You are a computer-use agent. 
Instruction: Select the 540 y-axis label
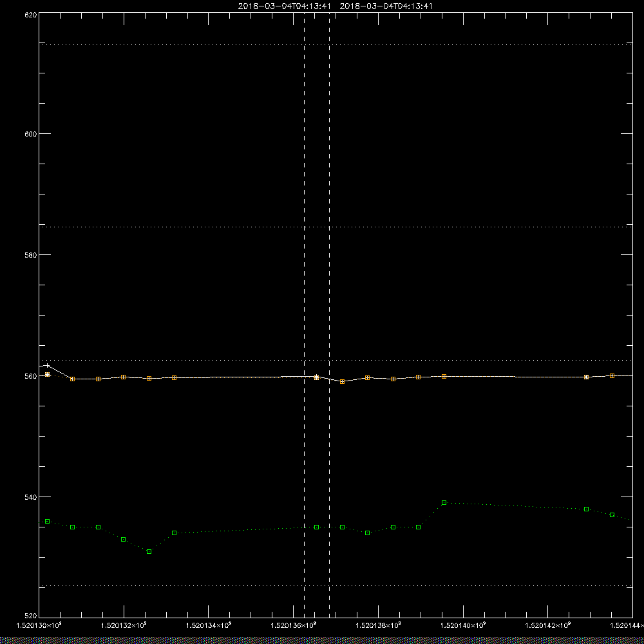(x=31, y=497)
